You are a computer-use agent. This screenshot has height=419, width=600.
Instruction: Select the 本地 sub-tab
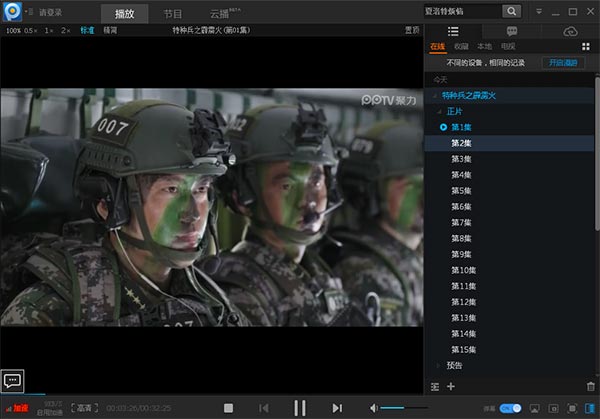(484, 47)
